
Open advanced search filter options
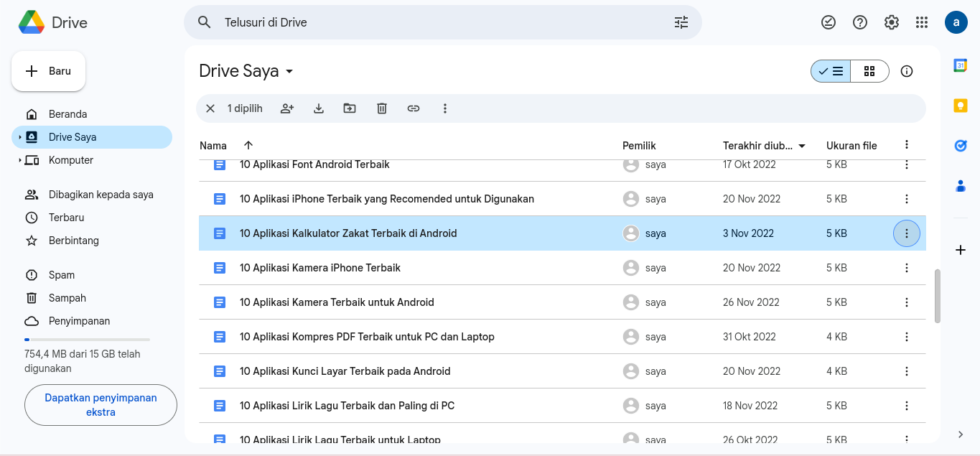point(681,22)
